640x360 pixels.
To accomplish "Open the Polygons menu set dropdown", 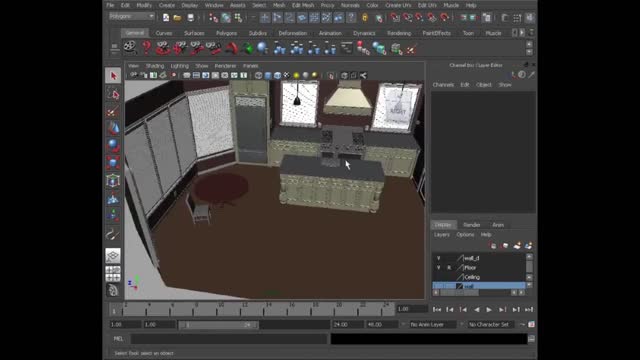I will click(x=131, y=17).
